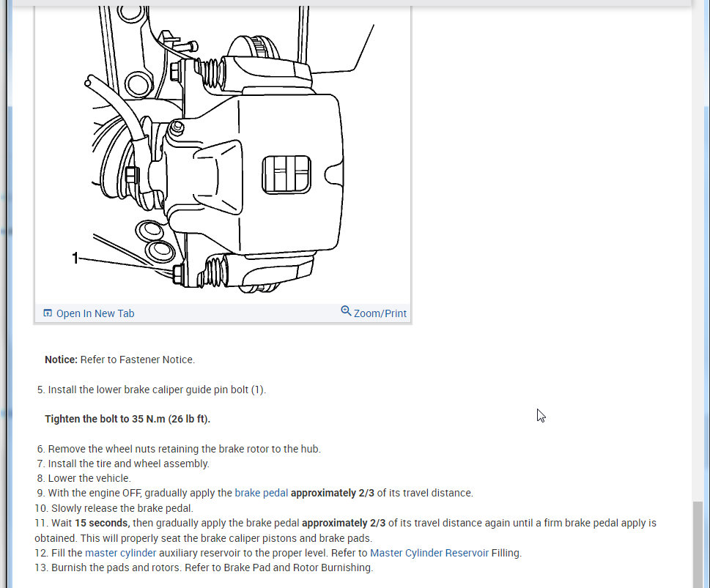Viewport: 710px width, 588px height.
Task: Follow the Master Cylinder Reservoir link
Action: [x=429, y=553]
